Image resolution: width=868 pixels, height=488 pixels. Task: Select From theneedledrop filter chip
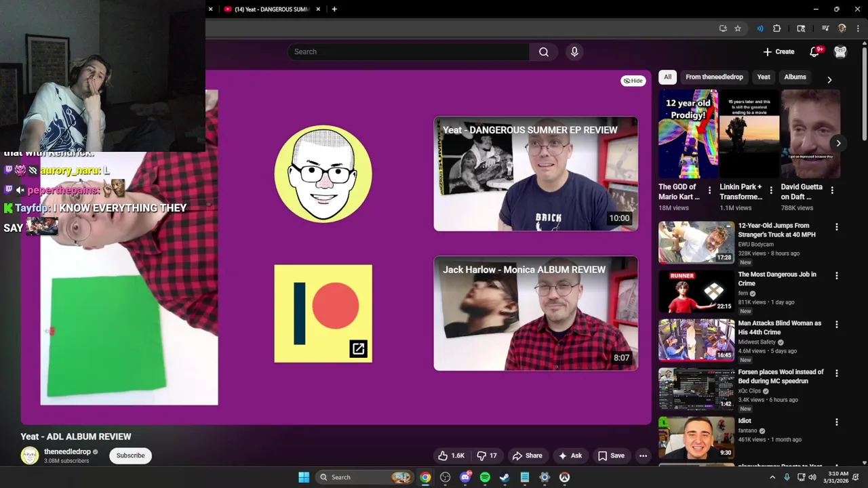pos(714,77)
